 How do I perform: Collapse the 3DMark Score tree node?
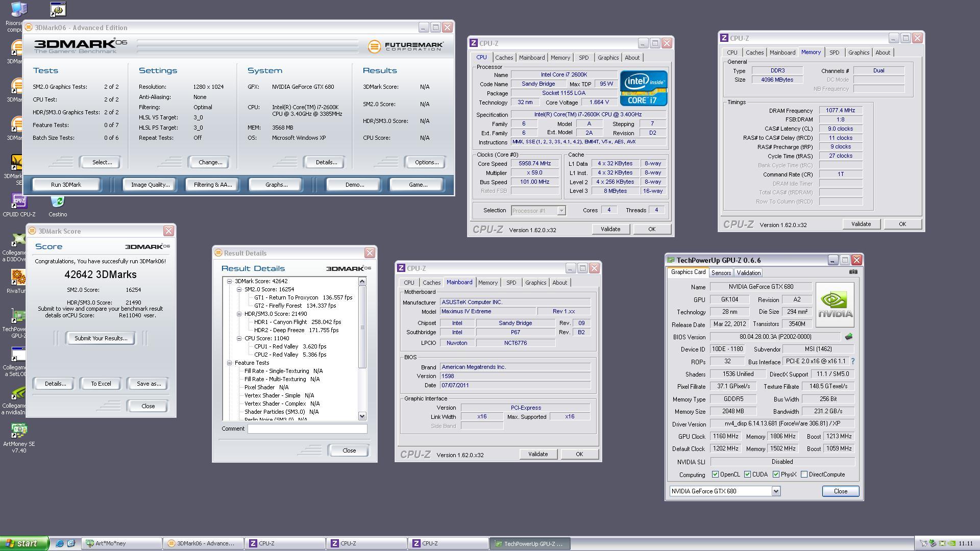(230, 281)
